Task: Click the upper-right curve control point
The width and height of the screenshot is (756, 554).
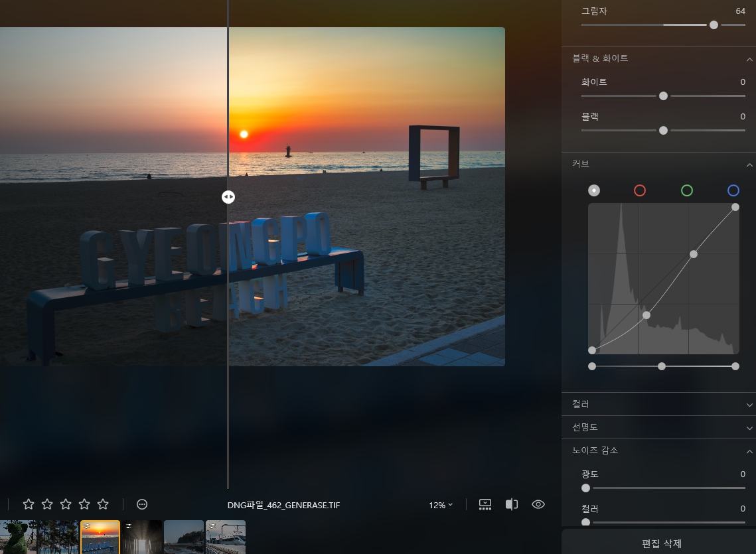Action: 735,207
